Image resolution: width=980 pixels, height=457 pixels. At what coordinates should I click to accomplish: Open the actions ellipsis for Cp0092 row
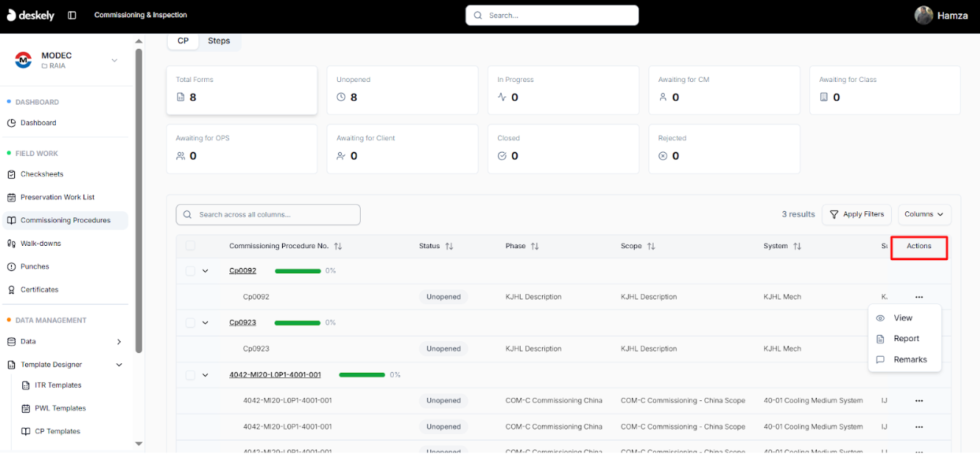[x=919, y=296]
